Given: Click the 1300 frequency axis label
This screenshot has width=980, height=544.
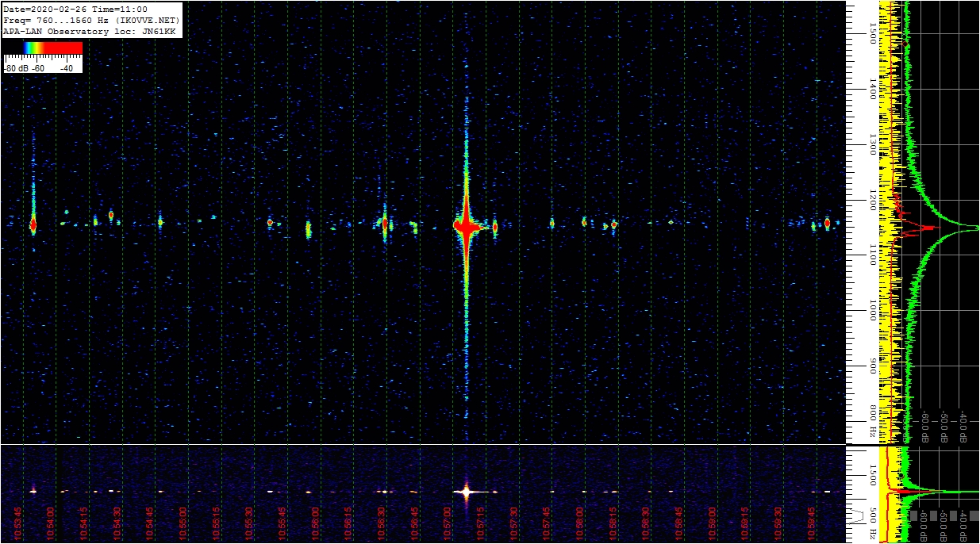Looking at the screenshot, I should [873, 144].
